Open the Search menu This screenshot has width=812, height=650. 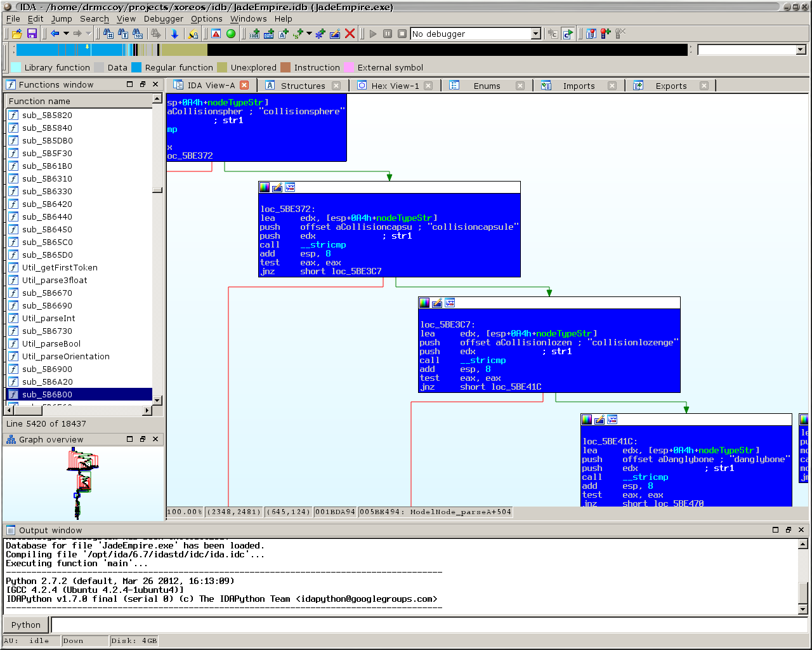95,18
